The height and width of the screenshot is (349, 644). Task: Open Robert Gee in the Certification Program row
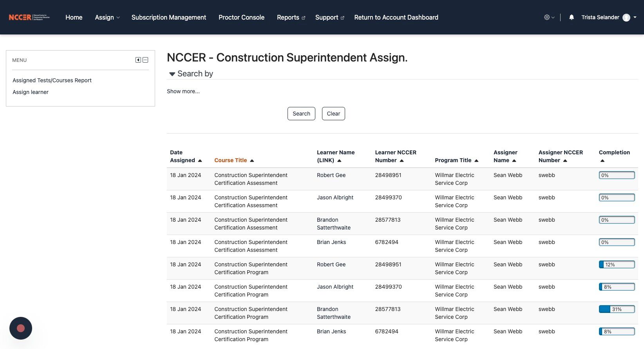[x=331, y=264]
